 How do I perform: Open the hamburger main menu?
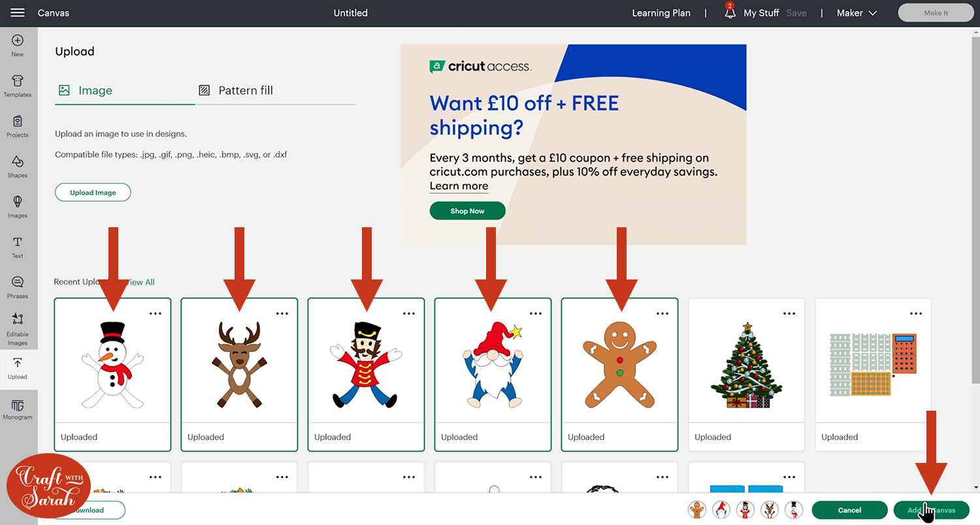[18, 13]
